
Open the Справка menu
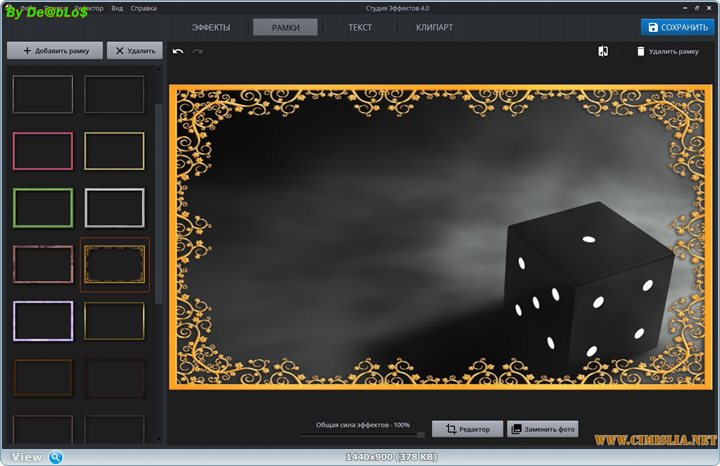tap(143, 8)
